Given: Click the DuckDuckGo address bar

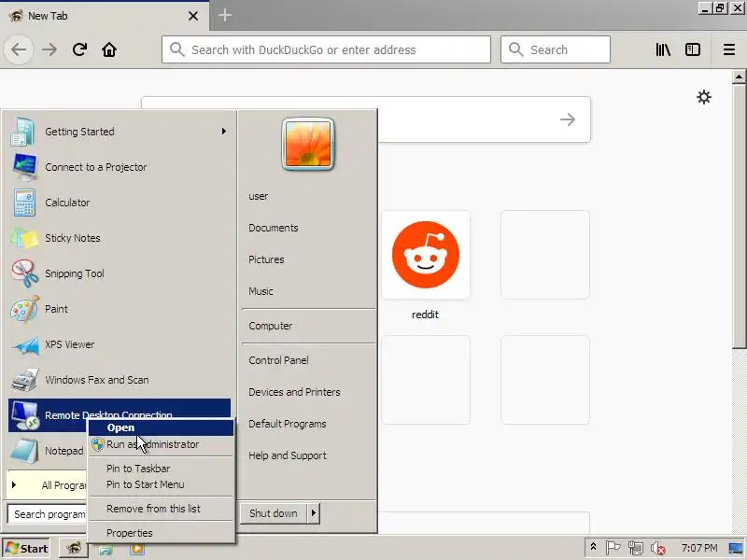Looking at the screenshot, I should point(326,49).
